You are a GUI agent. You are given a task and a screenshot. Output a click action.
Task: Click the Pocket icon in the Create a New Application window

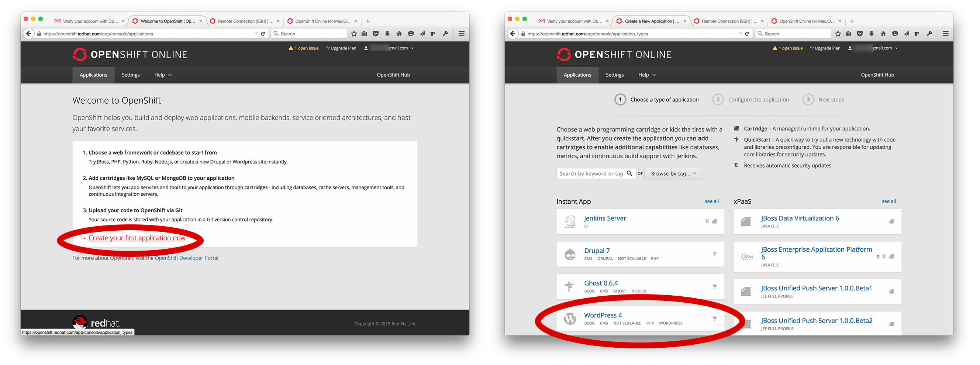pyautogui.click(x=860, y=34)
